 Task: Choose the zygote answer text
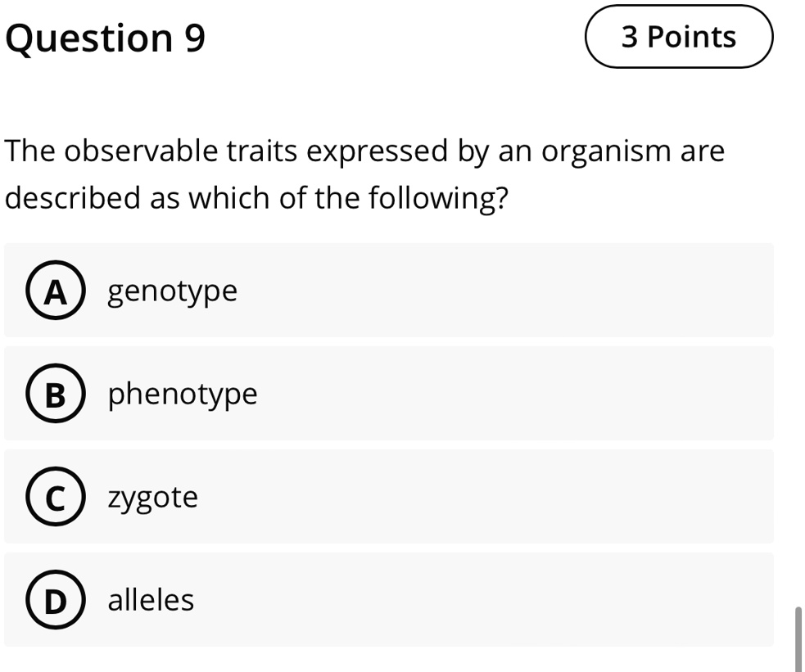click(153, 498)
